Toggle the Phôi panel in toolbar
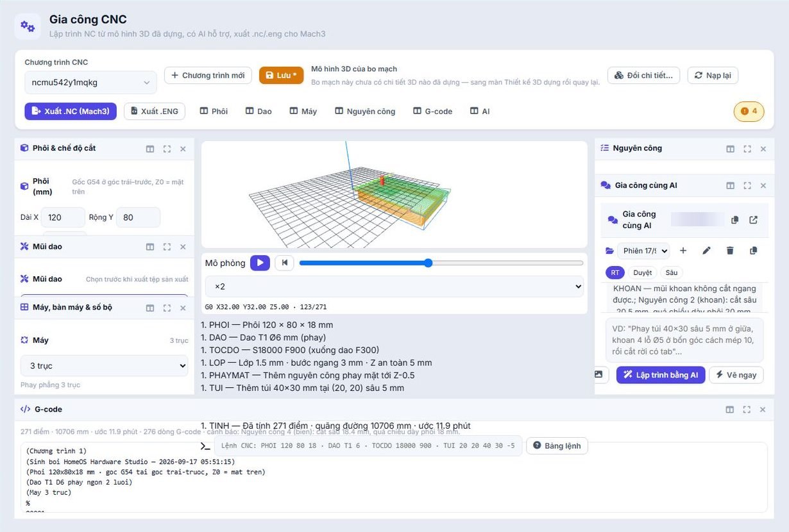The height and width of the screenshot is (532, 789). [214, 112]
